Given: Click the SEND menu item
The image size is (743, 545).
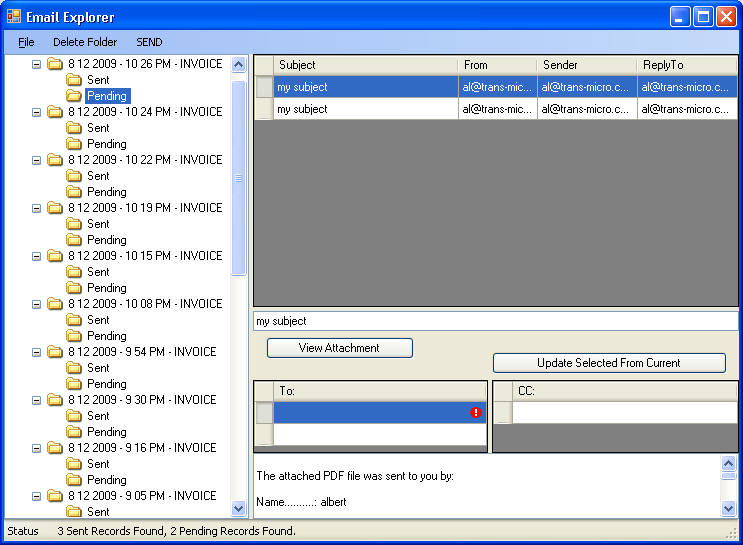Looking at the screenshot, I should pos(149,42).
